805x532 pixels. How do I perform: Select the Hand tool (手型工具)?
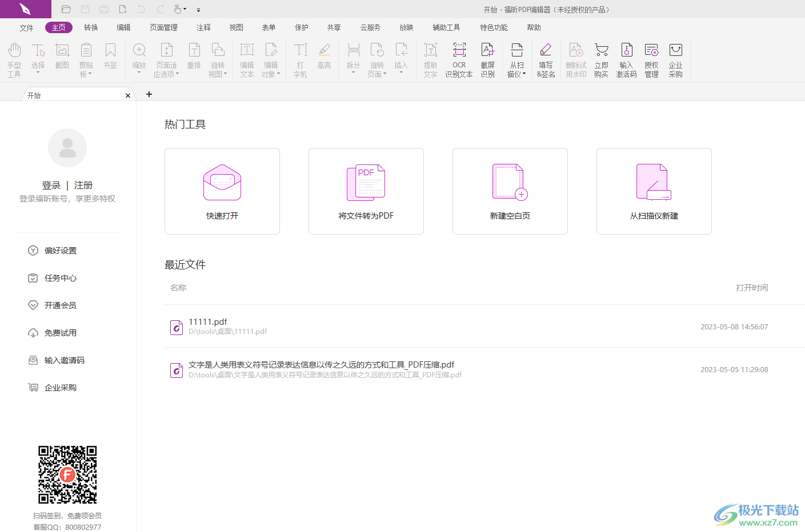pyautogui.click(x=14, y=59)
